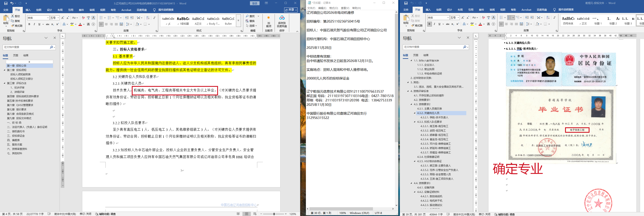This screenshot has height=216, width=644.
Task: Center-align text in left Word ribbon
Action: tap(106, 24)
